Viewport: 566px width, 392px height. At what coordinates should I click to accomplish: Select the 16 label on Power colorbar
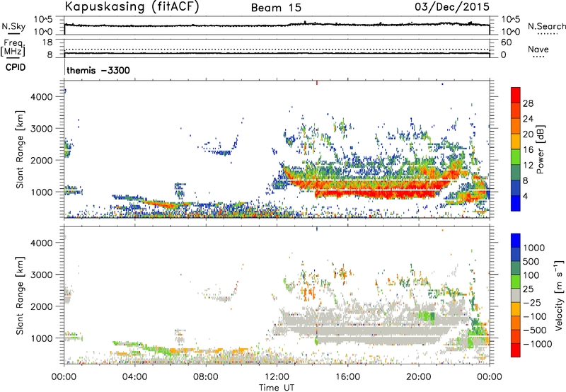tap(527, 150)
